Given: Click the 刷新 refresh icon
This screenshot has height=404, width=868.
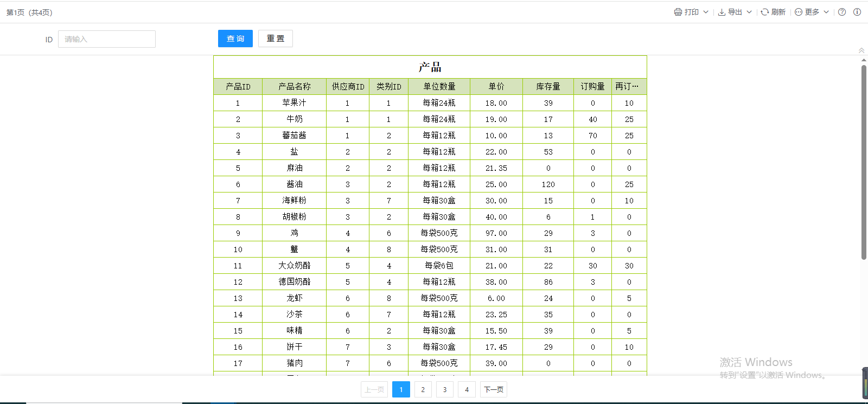Looking at the screenshot, I should [x=764, y=12].
